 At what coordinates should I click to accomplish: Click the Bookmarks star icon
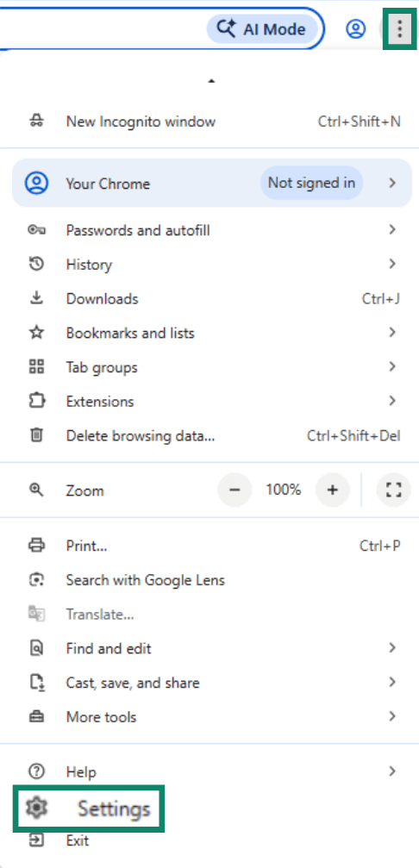36,333
